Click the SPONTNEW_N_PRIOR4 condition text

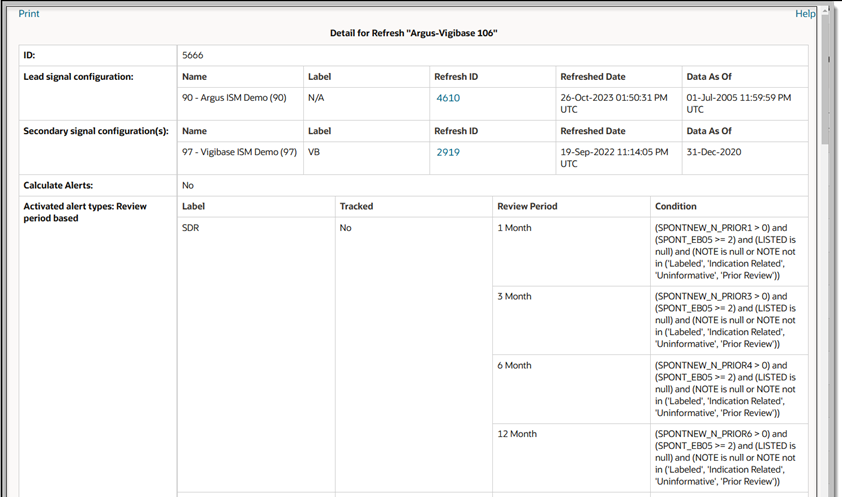(725, 389)
